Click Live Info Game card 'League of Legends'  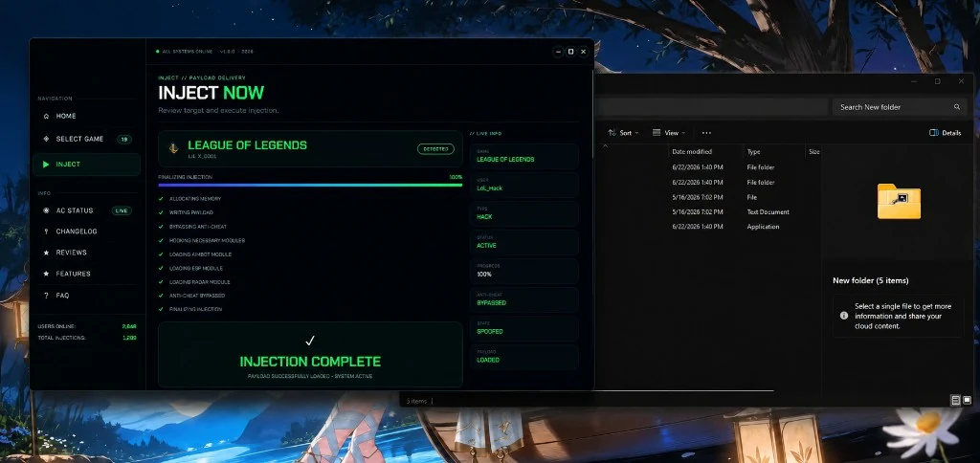(524, 157)
